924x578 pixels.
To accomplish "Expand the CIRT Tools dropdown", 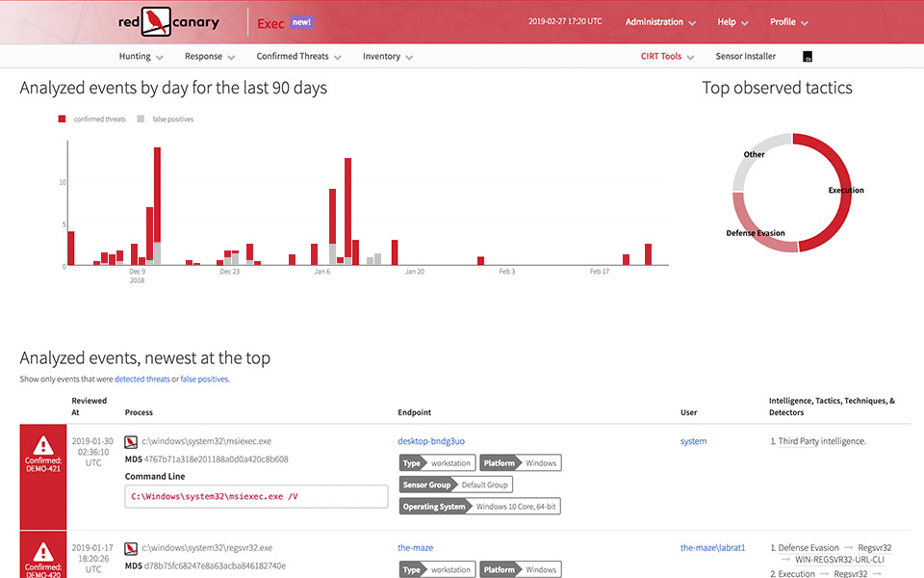I will (667, 57).
